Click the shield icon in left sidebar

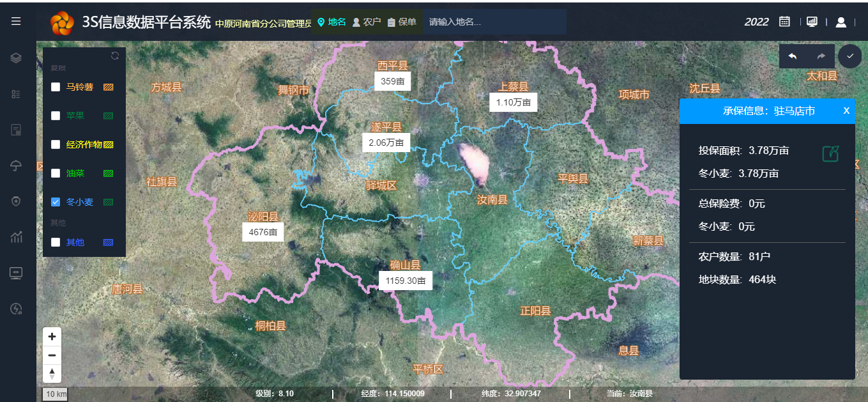click(x=16, y=202)
